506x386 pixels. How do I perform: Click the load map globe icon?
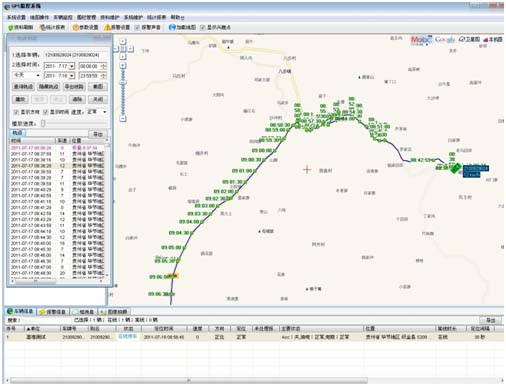pos(172,27)
